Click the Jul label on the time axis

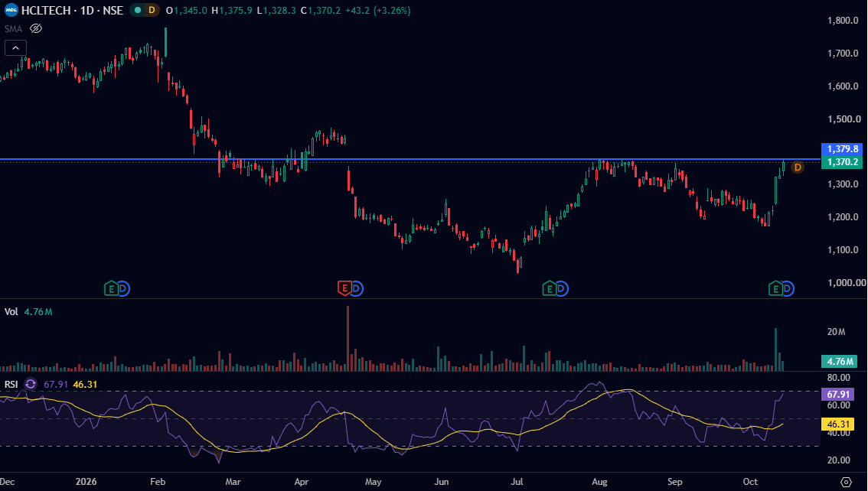[517, 482]
